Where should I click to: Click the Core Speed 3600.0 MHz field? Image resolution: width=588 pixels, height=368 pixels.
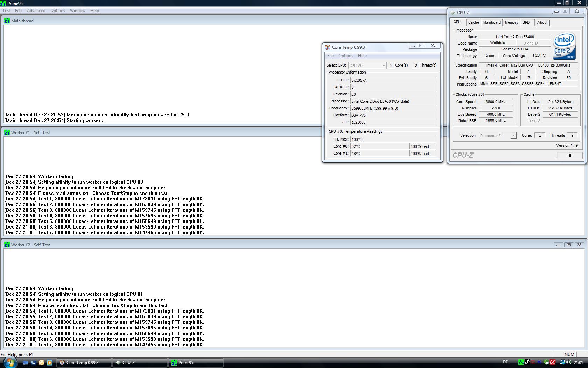coord(496,102)
